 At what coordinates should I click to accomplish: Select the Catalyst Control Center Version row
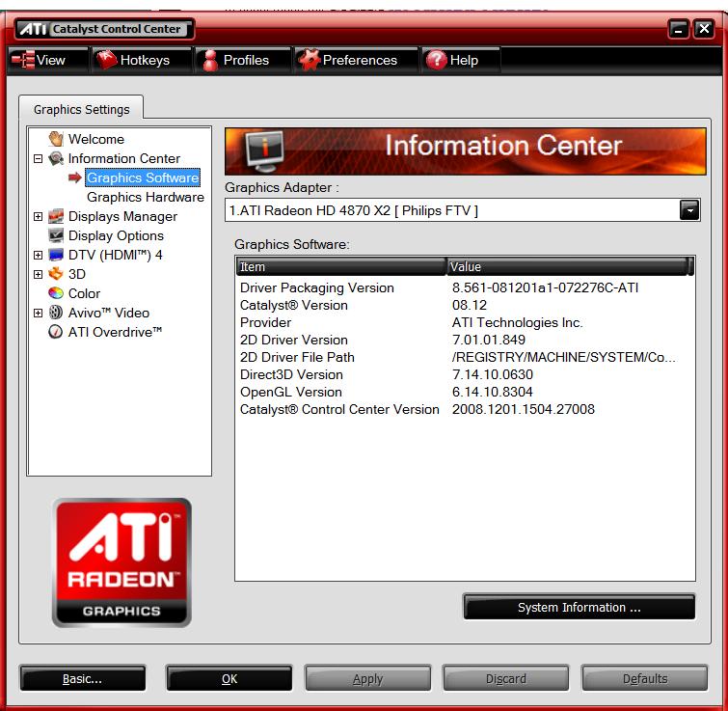[x=465, y=409]
